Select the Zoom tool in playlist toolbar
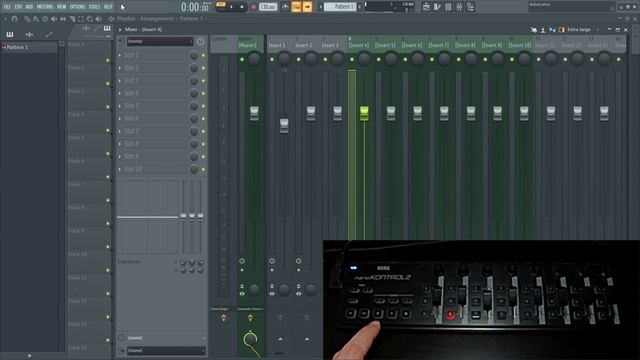The image size is (640, 360). pos(90,19)
